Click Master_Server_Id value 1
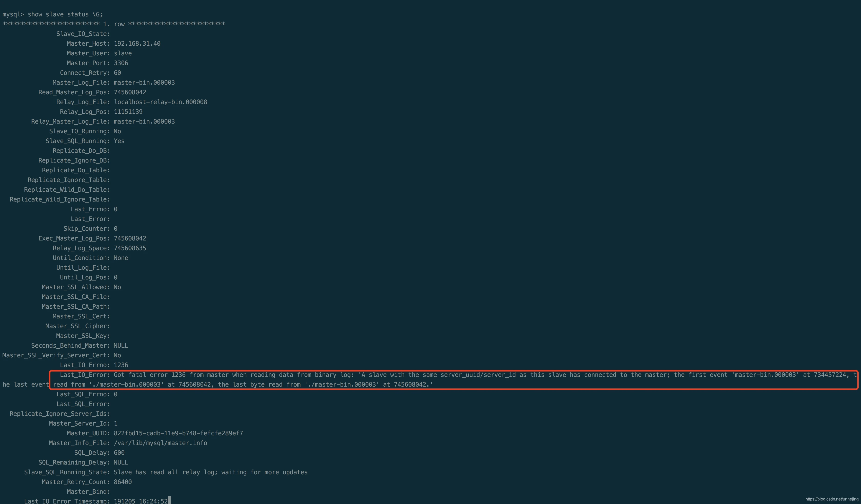 click(115, 423)
